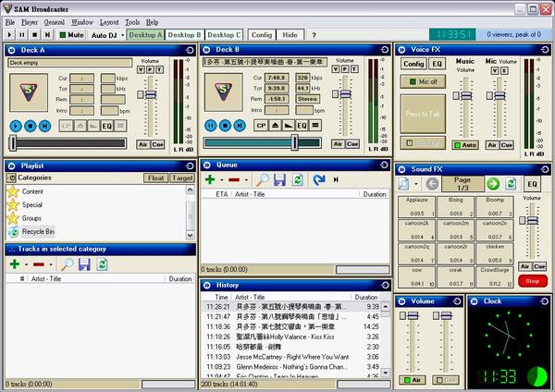Viewport: 555px width, 392px height.
Task: Open category add tracks dropdown arrow
Action: coord(26,264)
